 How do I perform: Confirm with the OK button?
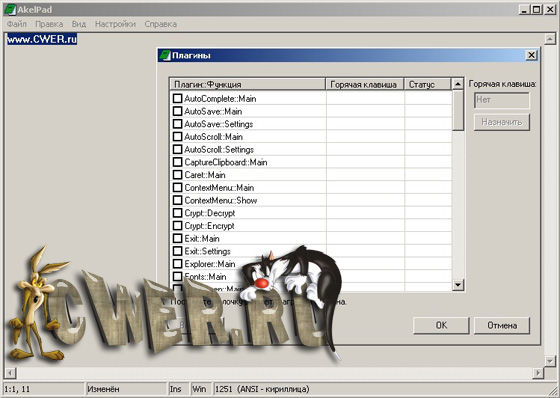click(441, 325)
